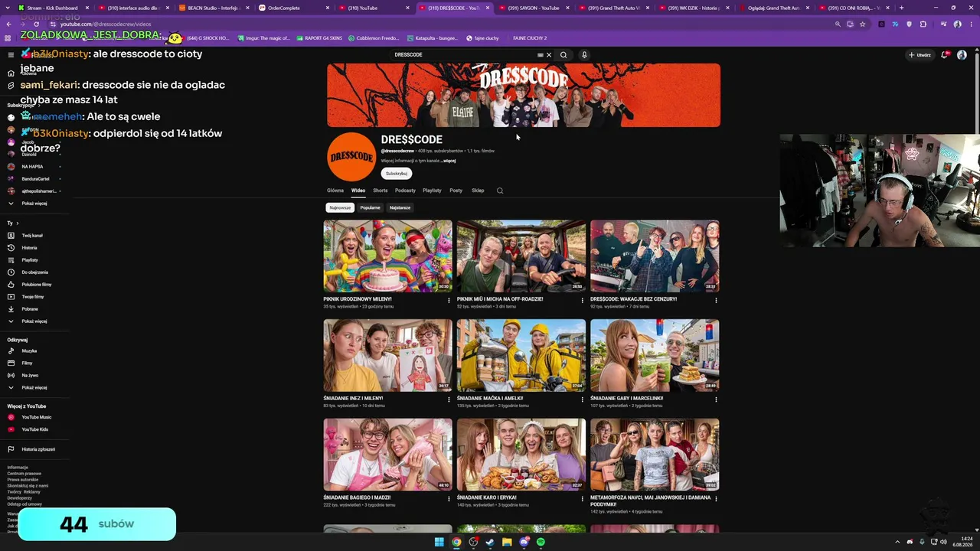Switch to the Playlisty channel tab
Image resolution: width=980 pixels, height=551 pixels.
[x=432, y=191]
